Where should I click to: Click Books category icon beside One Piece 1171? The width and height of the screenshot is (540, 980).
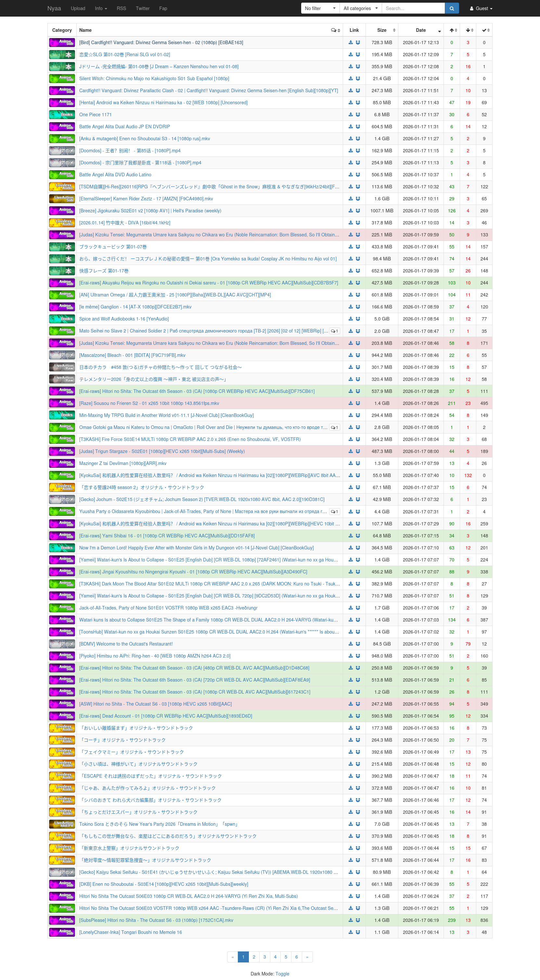(62, 115)
